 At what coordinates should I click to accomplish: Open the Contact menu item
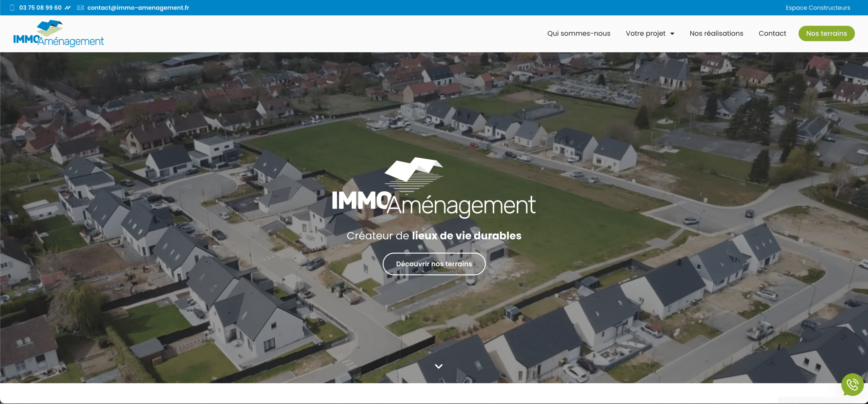tap(772, 33)
